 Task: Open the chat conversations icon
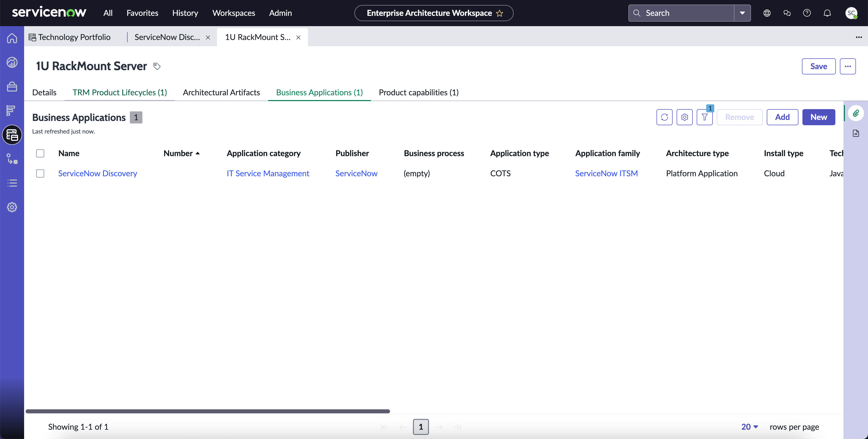click(x=787, y=13)
